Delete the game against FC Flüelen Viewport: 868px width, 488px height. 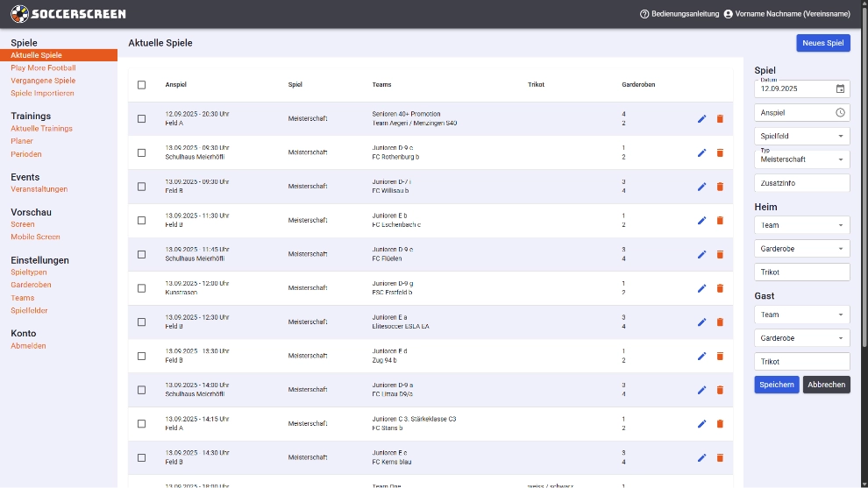click(x=720, y=254)
